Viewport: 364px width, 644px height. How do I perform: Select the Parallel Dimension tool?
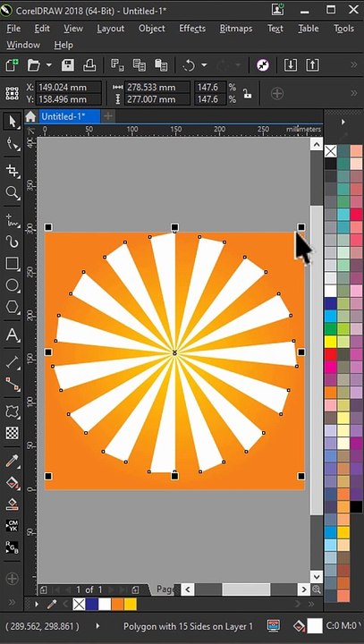click(12, 362)
